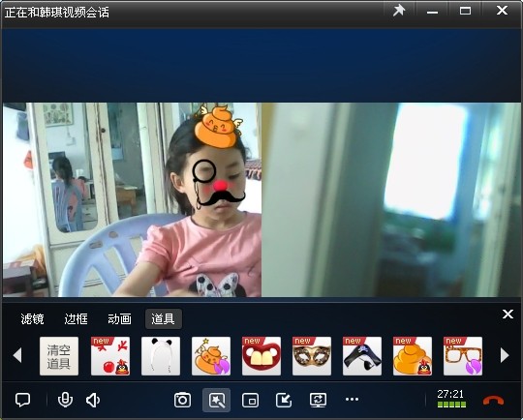Click the shrink video window arrow icon
The width and height of the screenshot is (523, 420).
click(284, 400)
